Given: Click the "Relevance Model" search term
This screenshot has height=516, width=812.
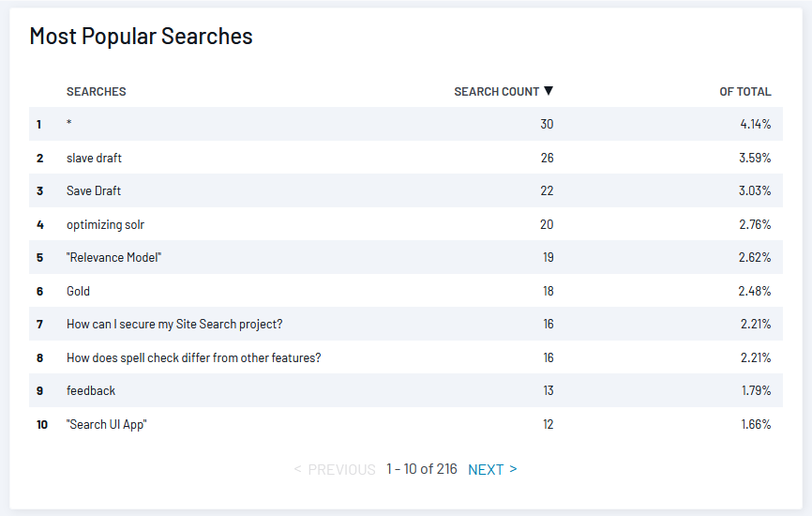Looking at the screenshot, I should [x=114, y=257].
